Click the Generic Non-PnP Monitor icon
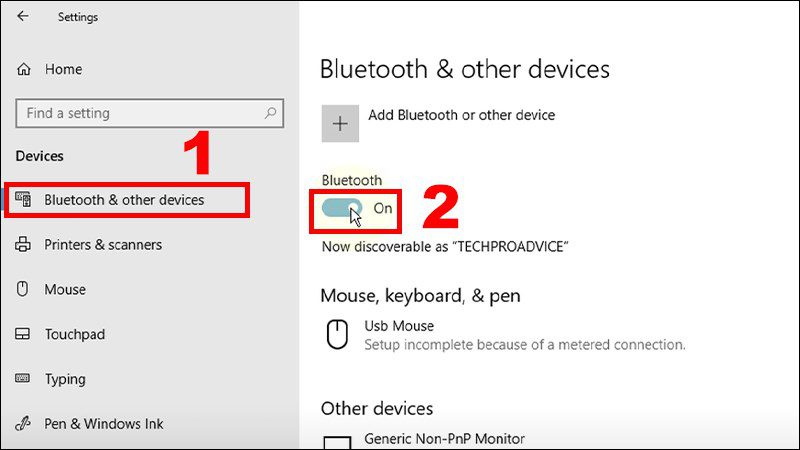800x450 pixels. coord(339,442)
